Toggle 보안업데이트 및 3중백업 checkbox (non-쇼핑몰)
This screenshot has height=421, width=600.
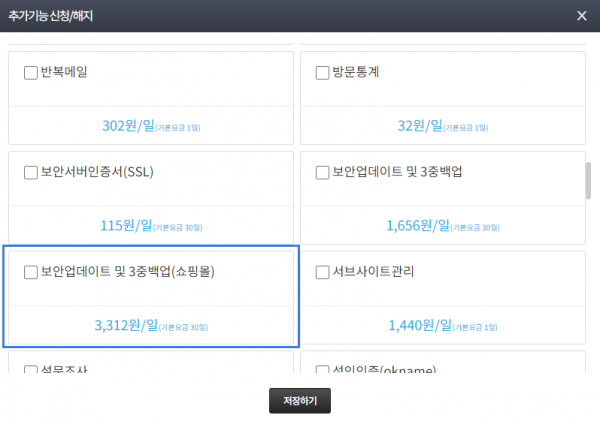pyautogui.click(x=322, y=172)
